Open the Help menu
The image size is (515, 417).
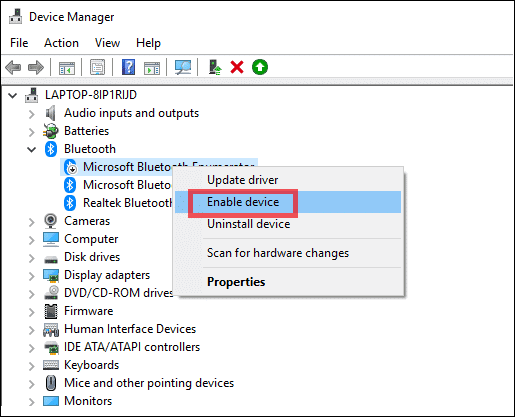click(x=148, y=43)
